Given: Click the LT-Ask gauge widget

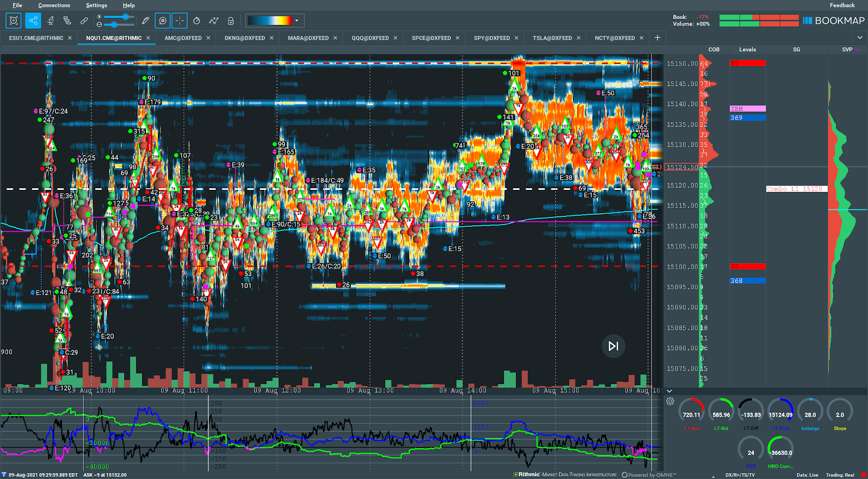Looking at the screenshot, I should [x=692, y=414].
